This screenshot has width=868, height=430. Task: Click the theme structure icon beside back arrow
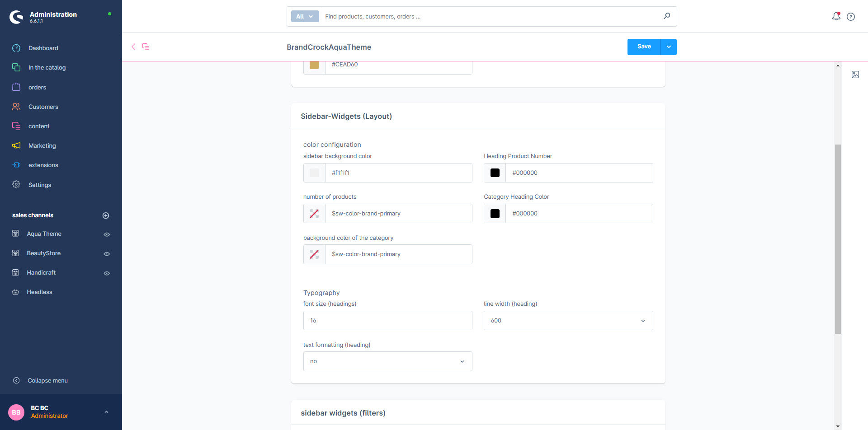point(146,47)
